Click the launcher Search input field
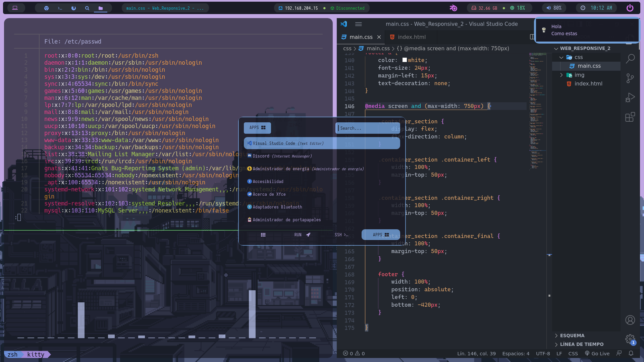 pyautogui.click(x=367, y=128)
